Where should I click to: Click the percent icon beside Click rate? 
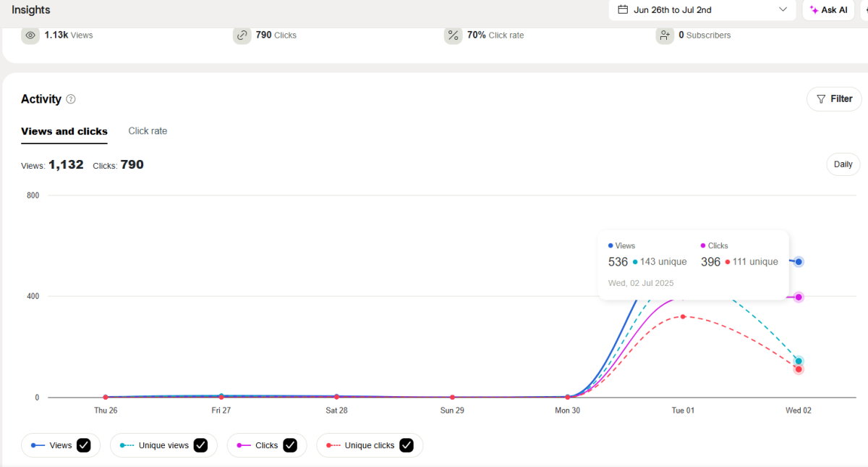[x=453, y=35]
